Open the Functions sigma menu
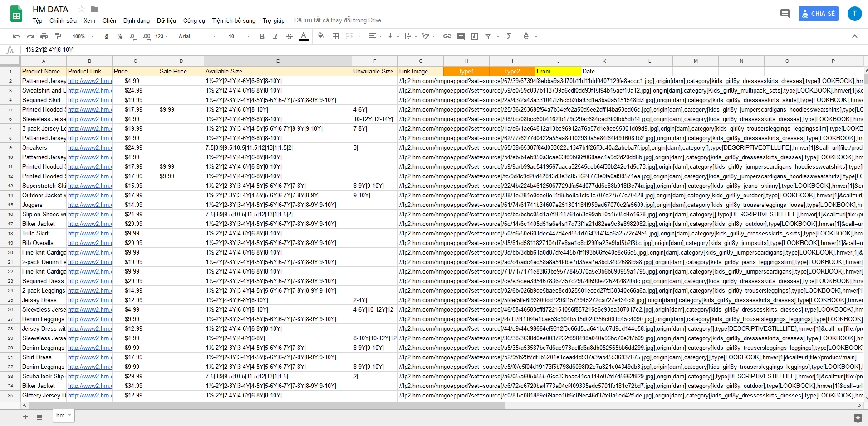Image resolution: width=868 pixels, height=426 pixels. click(509, 36)
